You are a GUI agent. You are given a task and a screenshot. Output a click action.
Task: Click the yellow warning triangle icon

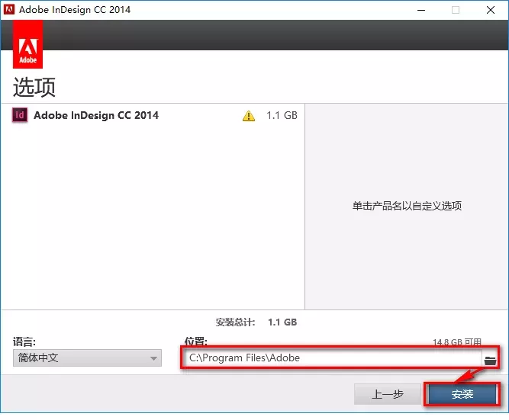point(248,116)
